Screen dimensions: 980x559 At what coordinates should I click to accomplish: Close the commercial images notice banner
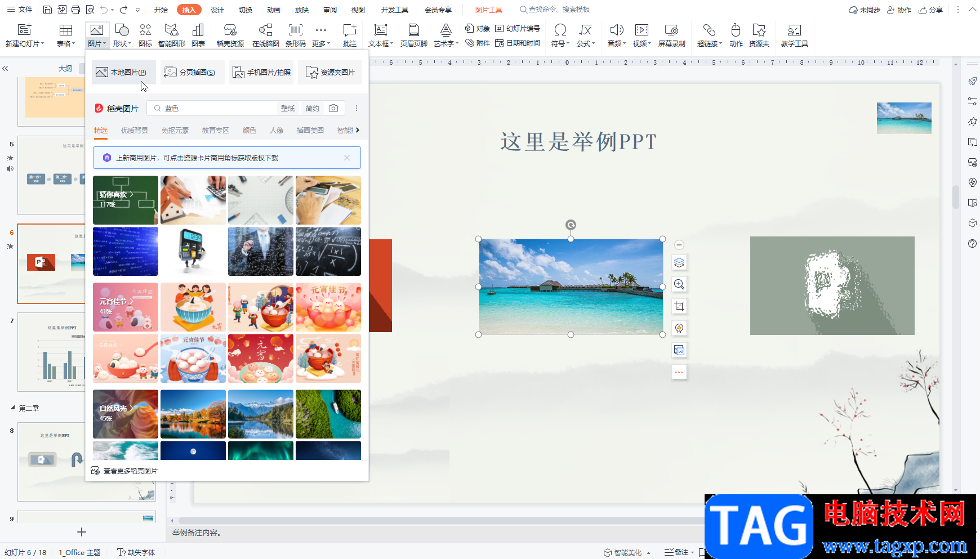pos(347,158)
